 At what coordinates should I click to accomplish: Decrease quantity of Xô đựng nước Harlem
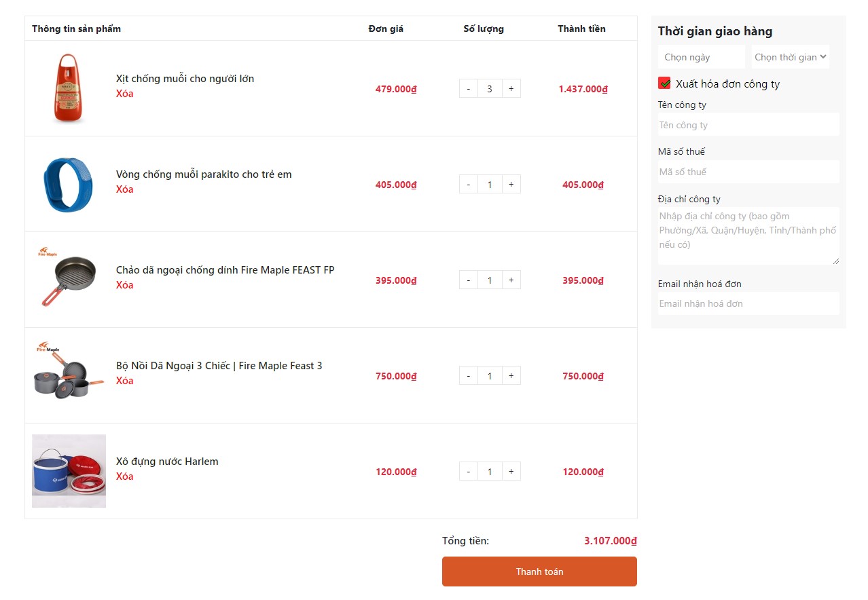click(x=468, y=471)
